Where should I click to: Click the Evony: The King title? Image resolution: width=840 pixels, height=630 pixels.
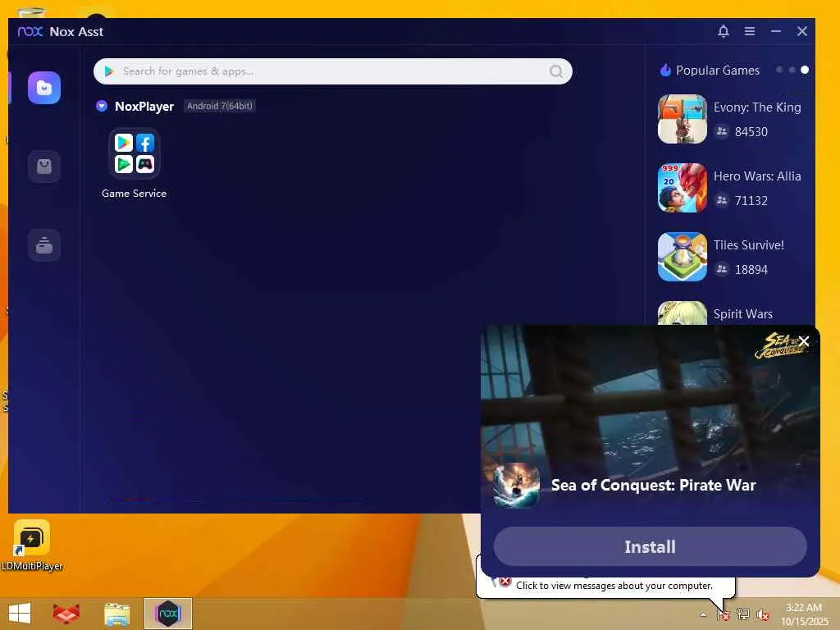point(757,107)
